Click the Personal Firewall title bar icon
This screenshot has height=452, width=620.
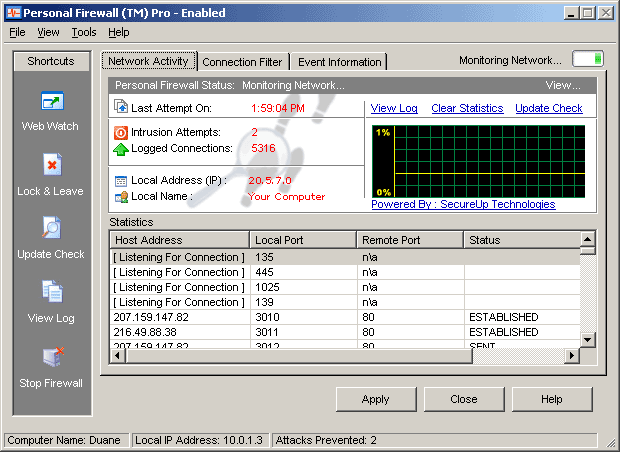coord(13,13)
